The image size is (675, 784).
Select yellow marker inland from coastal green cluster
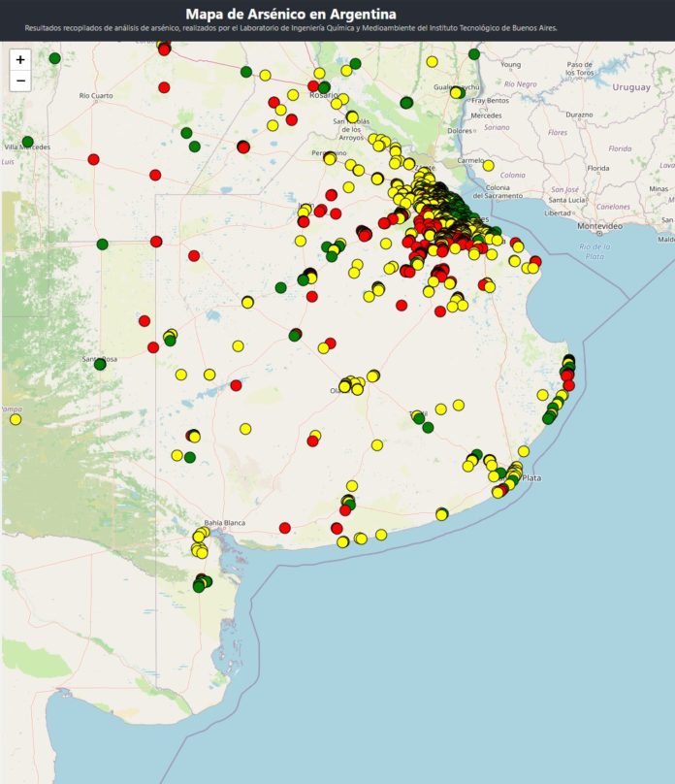542,395
